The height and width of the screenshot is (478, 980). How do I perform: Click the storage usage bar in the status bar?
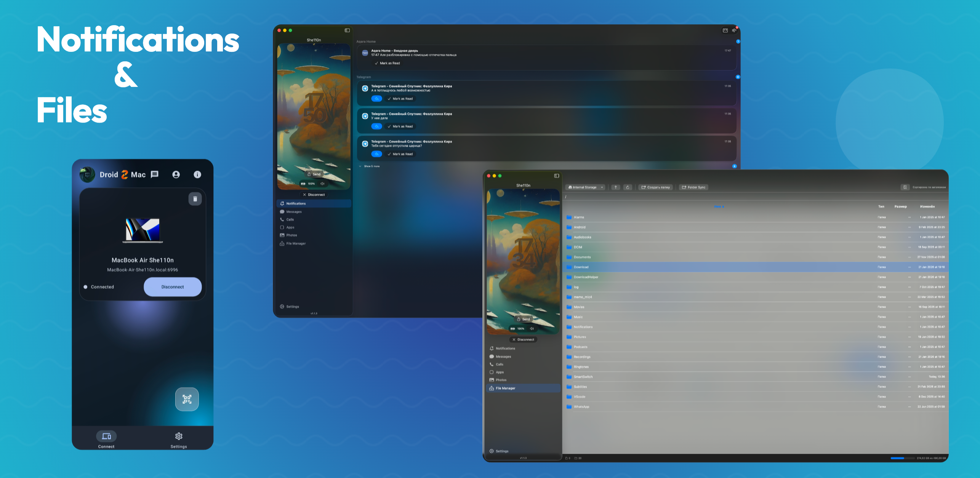(902, 458)
